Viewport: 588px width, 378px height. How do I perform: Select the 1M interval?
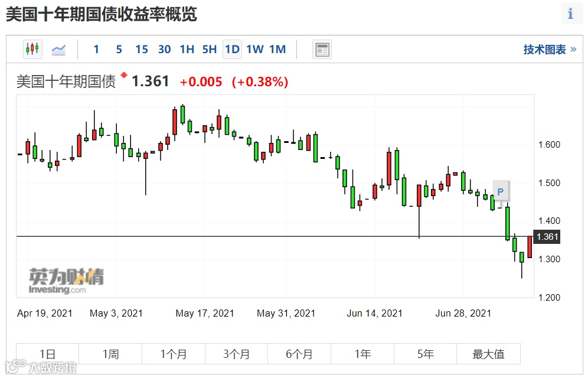pos(277,50)
